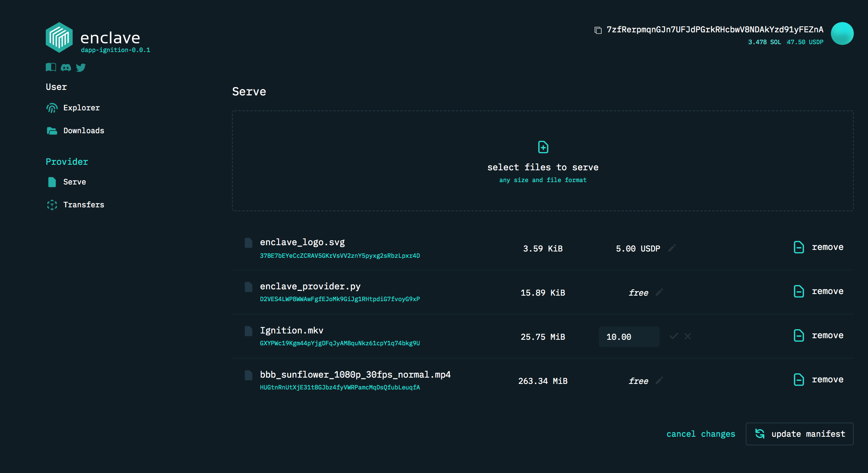Cancel Ignition.mkv price edit with X
Image resolution: width=868 pixels, height=473 pixels.
(x=688, y=336)
